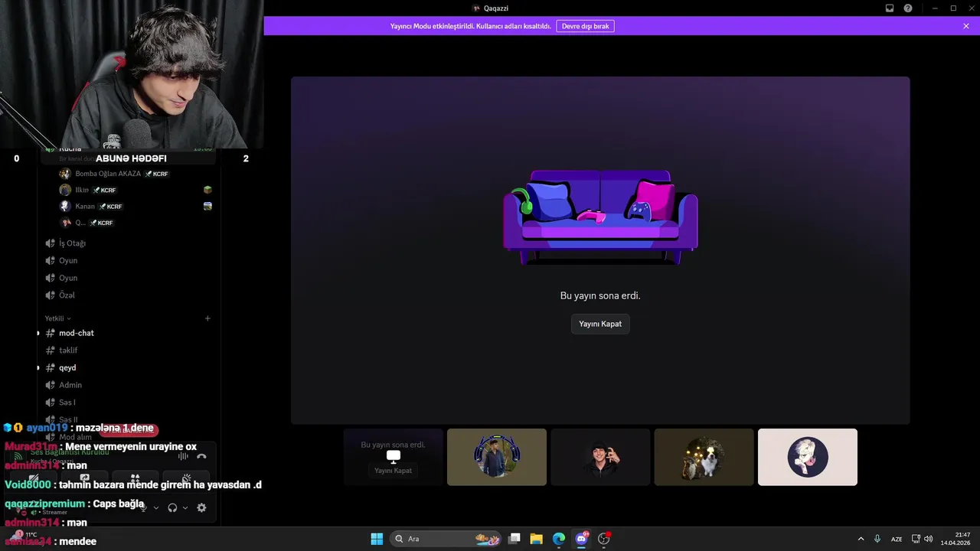This screenshot has height=551, width=980.
Task: Click the taskbar search box Ara
Action: pyautogui.click(x=446, y=539)
